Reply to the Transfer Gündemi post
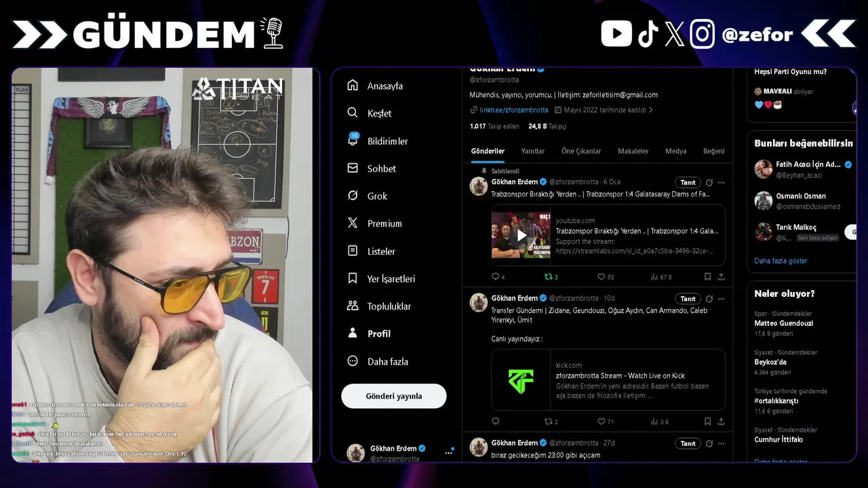 tap(496, 422)
